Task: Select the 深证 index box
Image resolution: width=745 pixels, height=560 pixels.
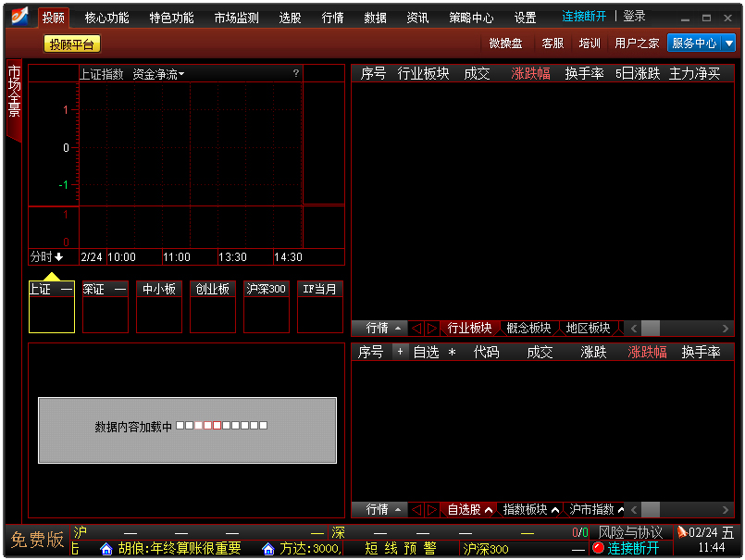Action: click(105, 306)
